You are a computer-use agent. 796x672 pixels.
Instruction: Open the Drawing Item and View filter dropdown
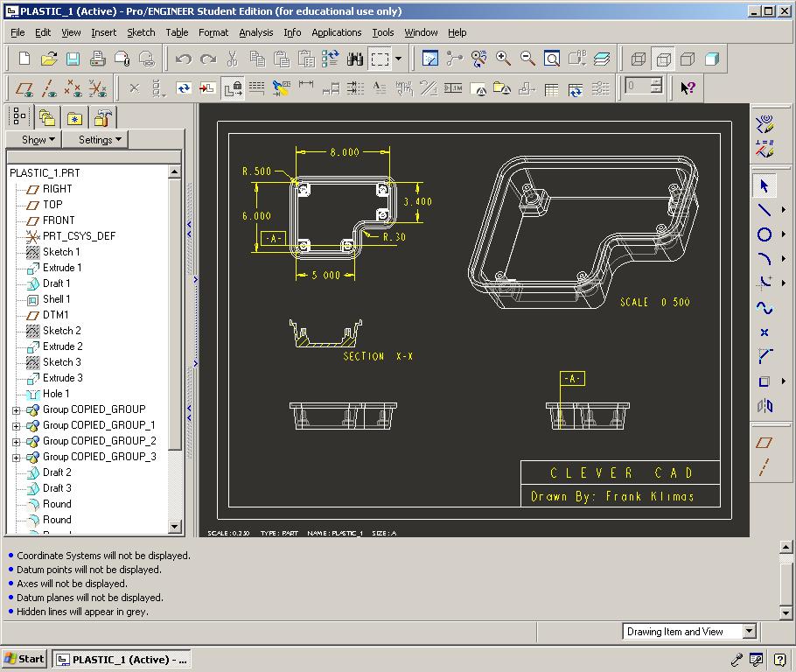point(749,631)
